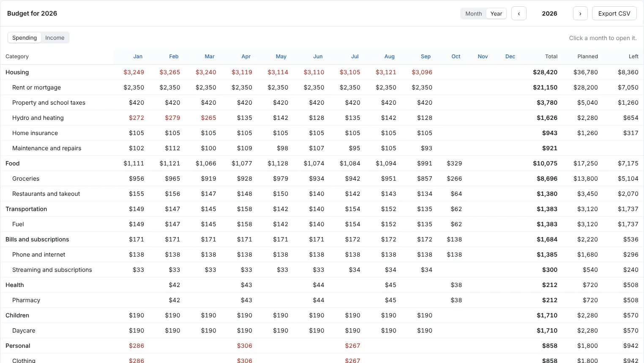Viewport: 644px width, 363px height.
Task: Select the Bills and subscriptions category label
Action: point(37,239)
